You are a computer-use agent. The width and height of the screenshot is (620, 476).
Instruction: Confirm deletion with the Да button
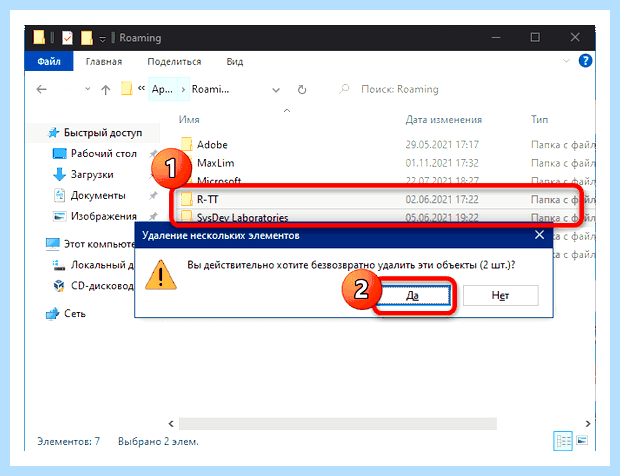click(412, 295)
